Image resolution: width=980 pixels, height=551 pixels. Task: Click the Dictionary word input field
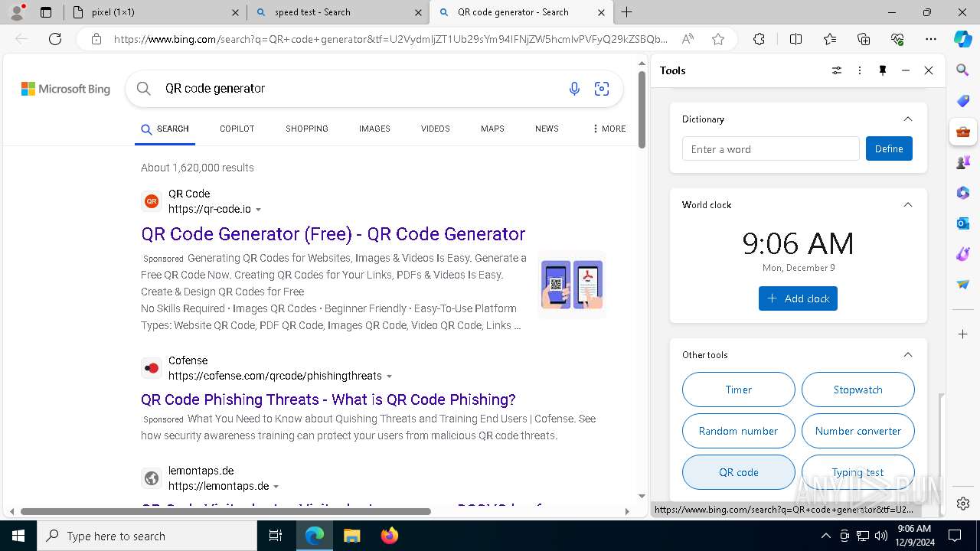(771, 148)
